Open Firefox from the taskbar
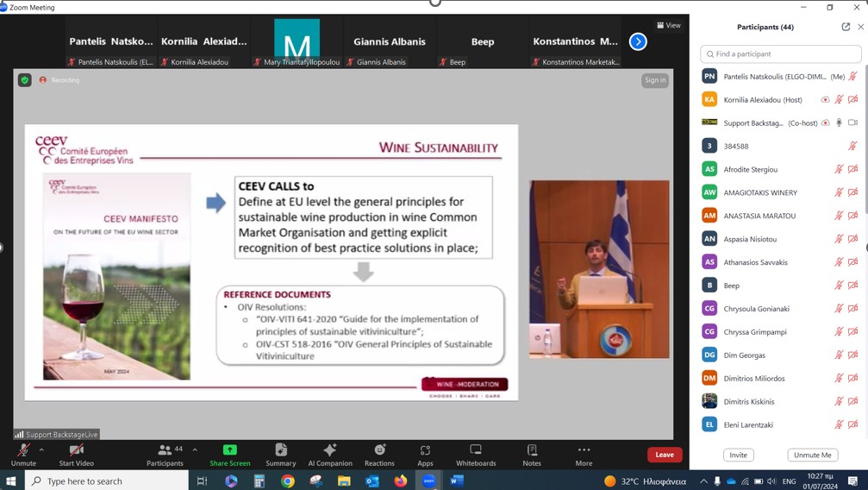This screenshot has width=868, height=490. (x=400, y=481)
